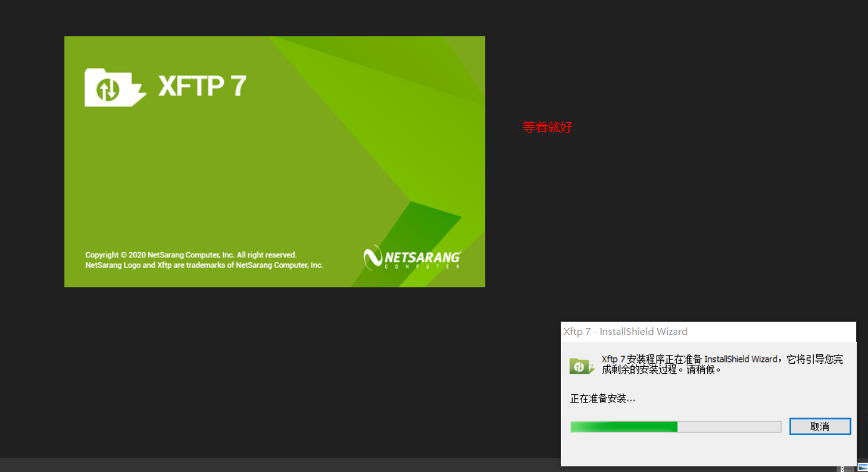Click the 'XFTP 7' title text on the splash screen
Screen dimensions: 868x472
(x=202, y=86)
